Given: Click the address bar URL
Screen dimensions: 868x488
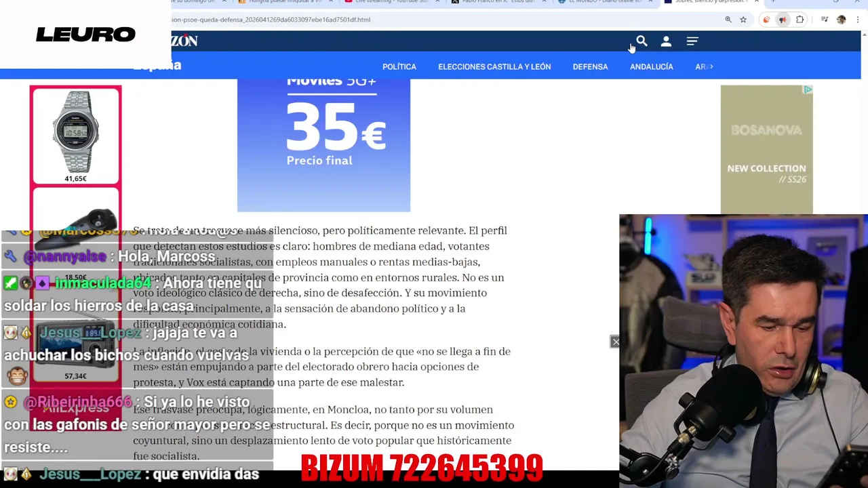Looking at the screenshot, I should coord(271,20).
